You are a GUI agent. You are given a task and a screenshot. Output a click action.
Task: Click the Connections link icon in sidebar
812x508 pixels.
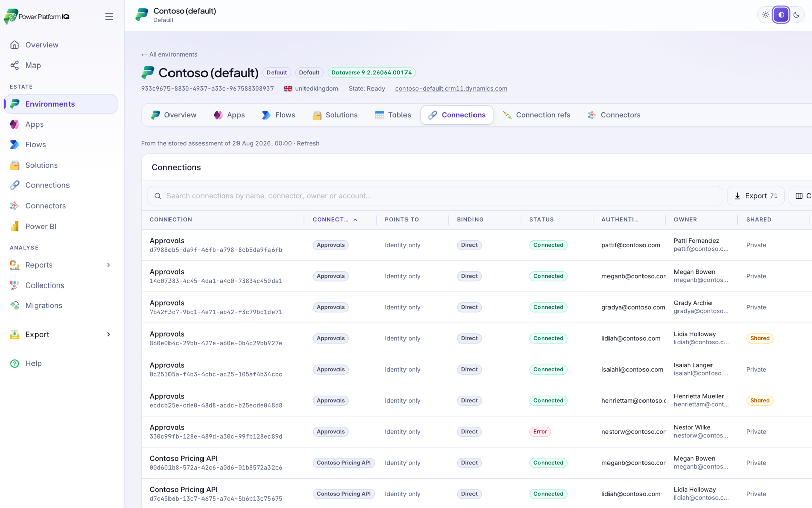(x=15, y=185)
